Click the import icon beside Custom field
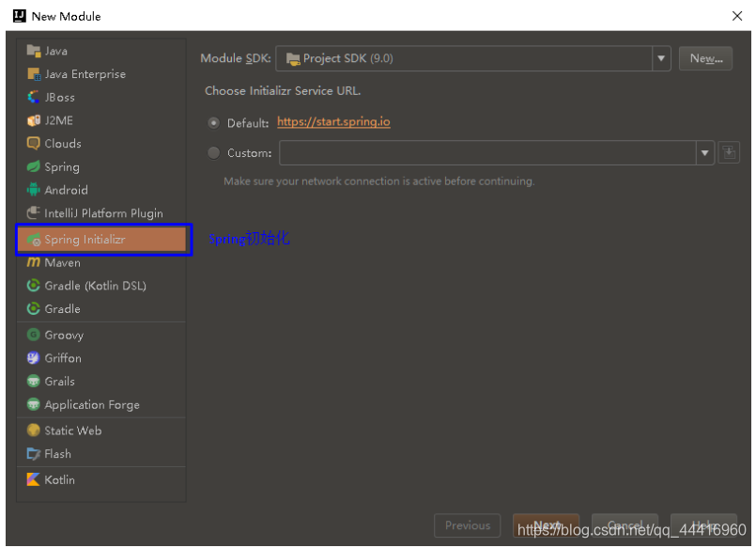756x548 pixels. pyautogui.click(x=729, y=153)
